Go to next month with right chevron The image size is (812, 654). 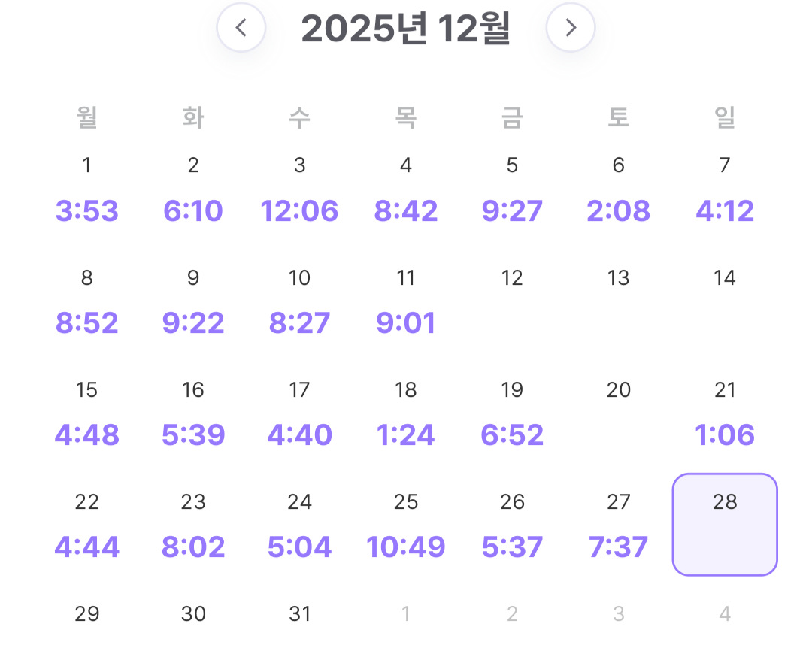pyautogui.click(x=571, y=28)
